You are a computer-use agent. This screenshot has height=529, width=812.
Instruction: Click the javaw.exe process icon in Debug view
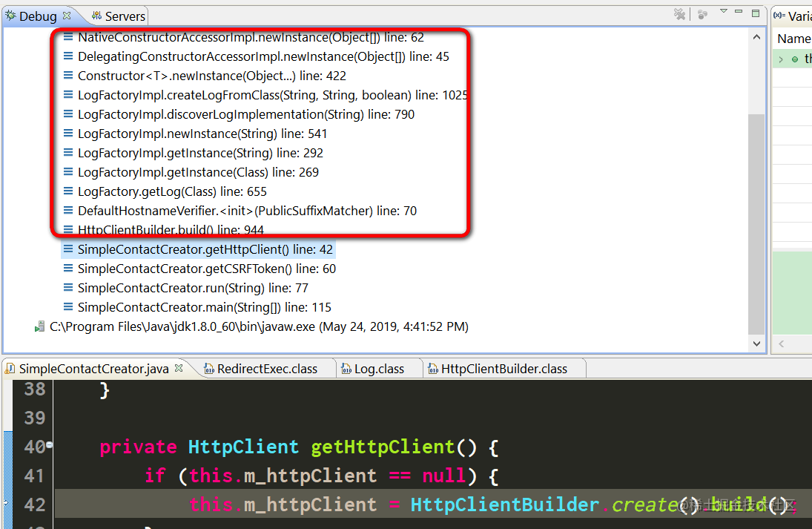(x=39, y=326)
